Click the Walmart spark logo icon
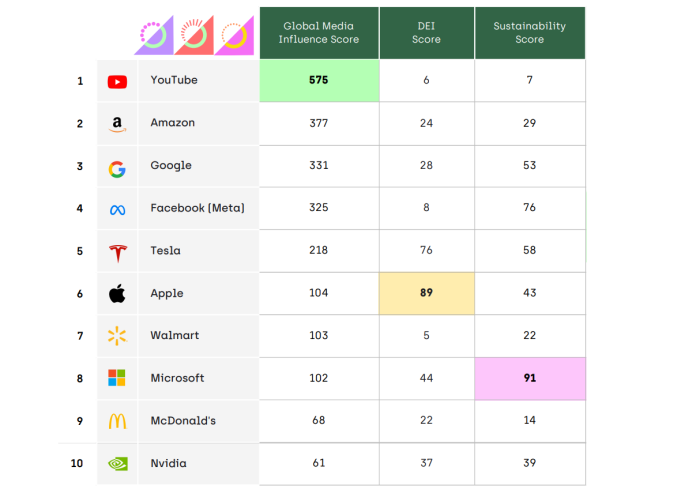 pos(117,336)
